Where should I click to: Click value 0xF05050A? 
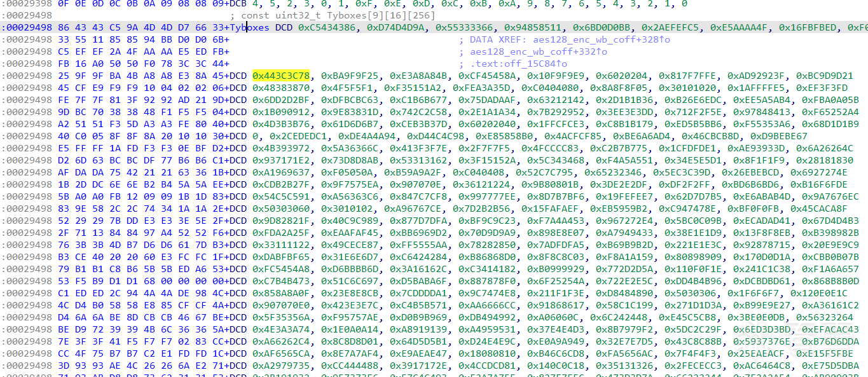[x=347, y=173]
